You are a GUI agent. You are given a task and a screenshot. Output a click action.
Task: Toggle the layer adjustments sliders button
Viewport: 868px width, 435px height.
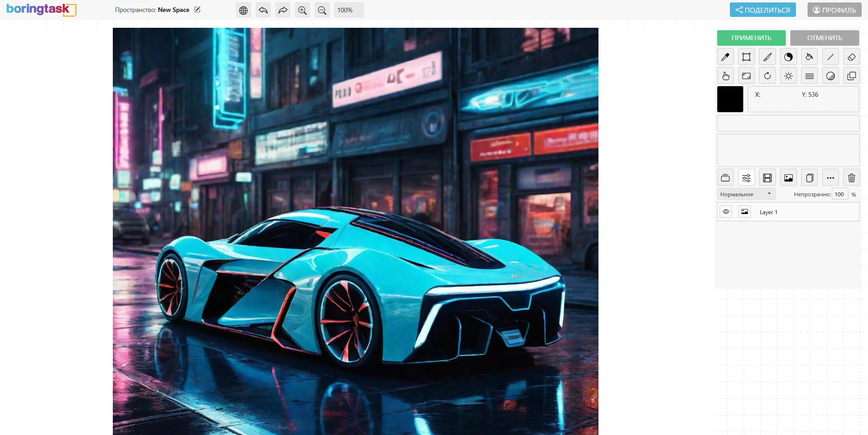pyautogui.click(x=746, y=178)
